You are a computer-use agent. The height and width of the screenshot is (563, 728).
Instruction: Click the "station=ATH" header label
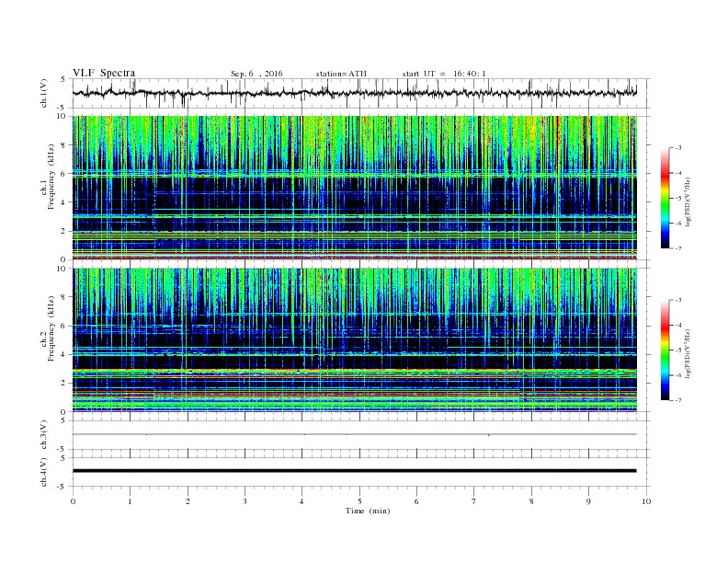[341, 74]
